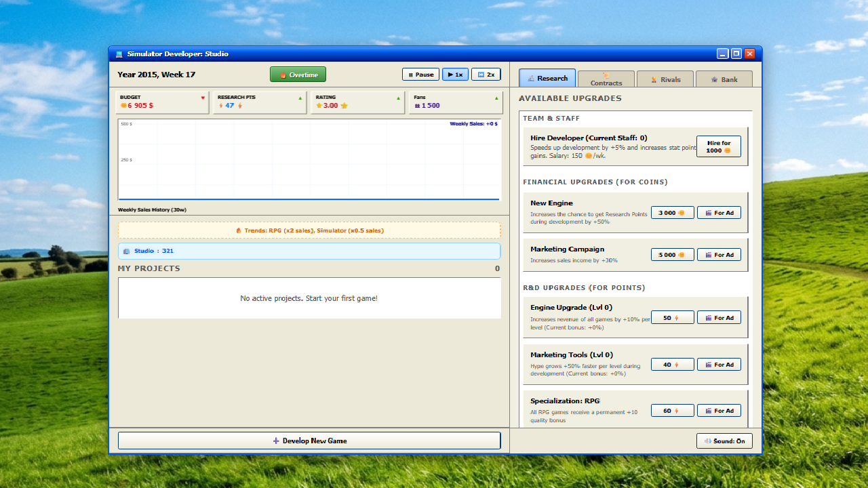Click the Overtime button

tap(298, 75)
